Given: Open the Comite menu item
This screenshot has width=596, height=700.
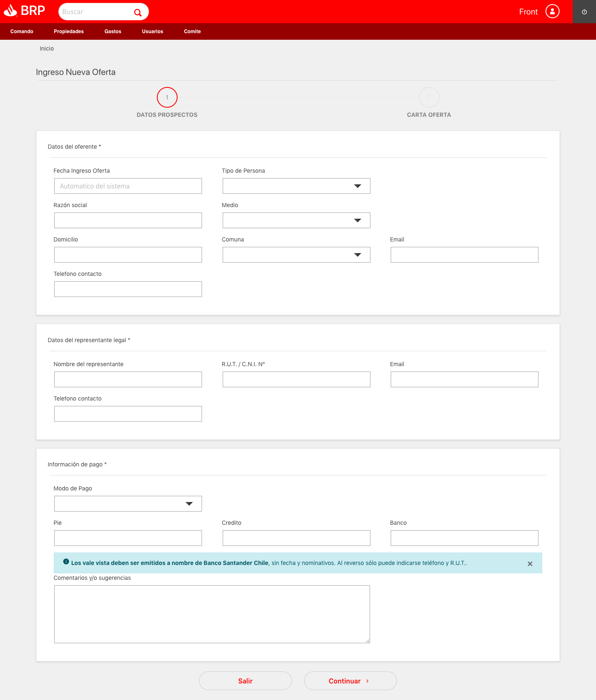Looking at the screenshot, I should pyautogui.click(x=192, y=31).
